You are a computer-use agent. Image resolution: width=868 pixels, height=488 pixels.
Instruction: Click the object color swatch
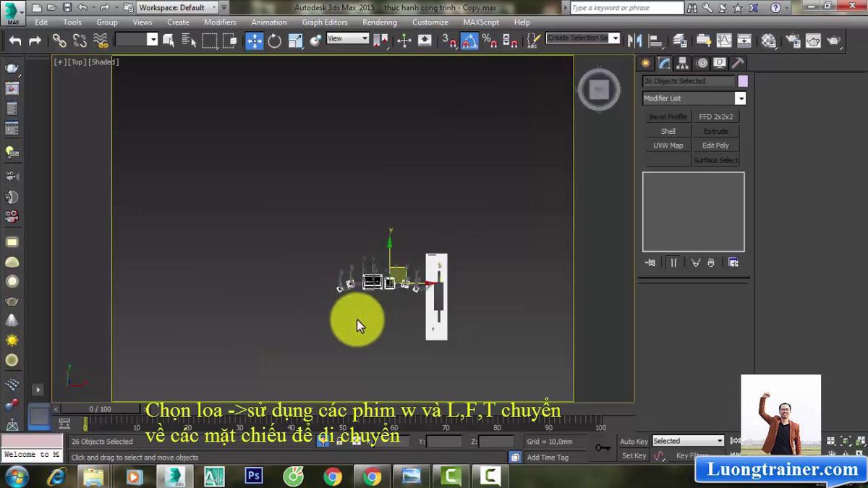point(743,81)
